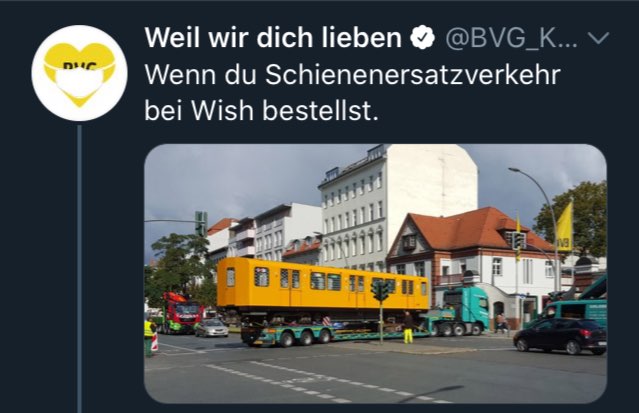Select the 'bei Wish bestellst.' text line
The height and width of the screenshot is (413, 639).
[262, 110]
